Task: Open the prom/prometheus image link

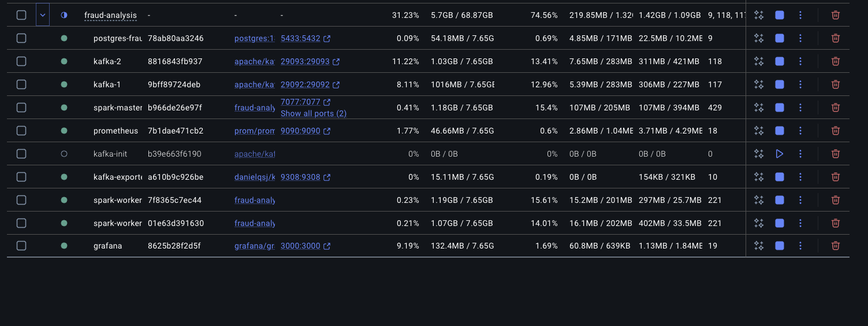Action: pyautogui.click(x=254, y=131)
